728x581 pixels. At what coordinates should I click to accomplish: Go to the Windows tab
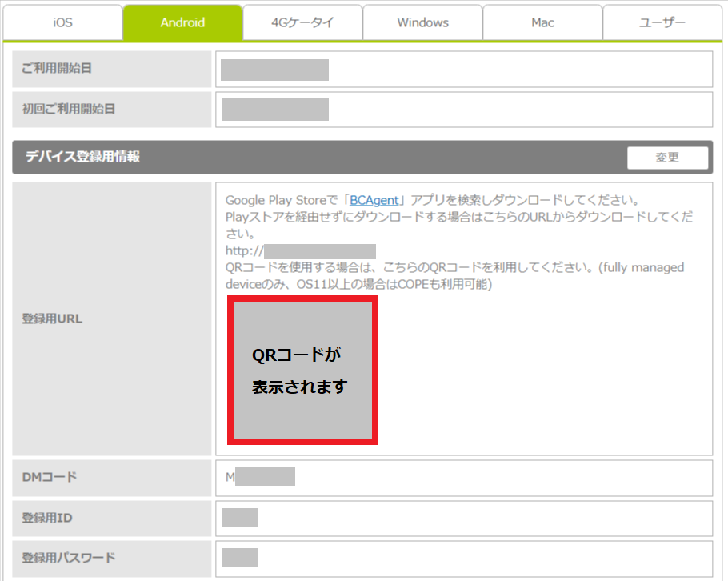pos(422,22)
